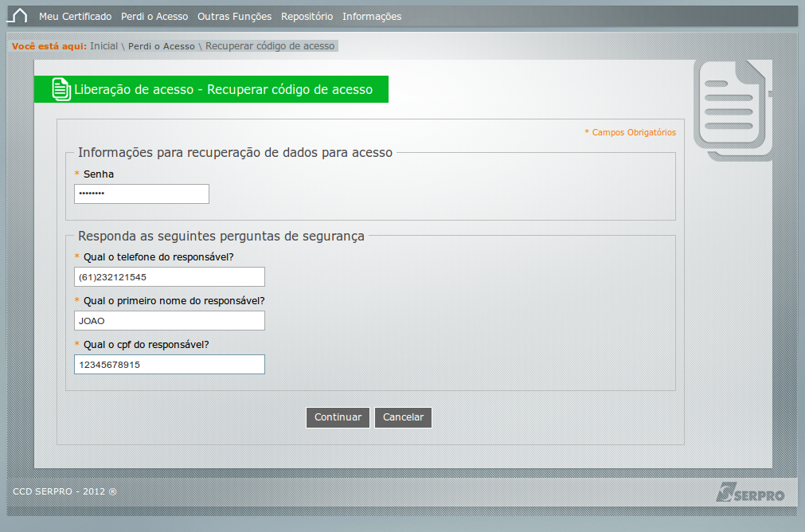Focus the primeiro nome do responsável field

(x=170, y=320)
